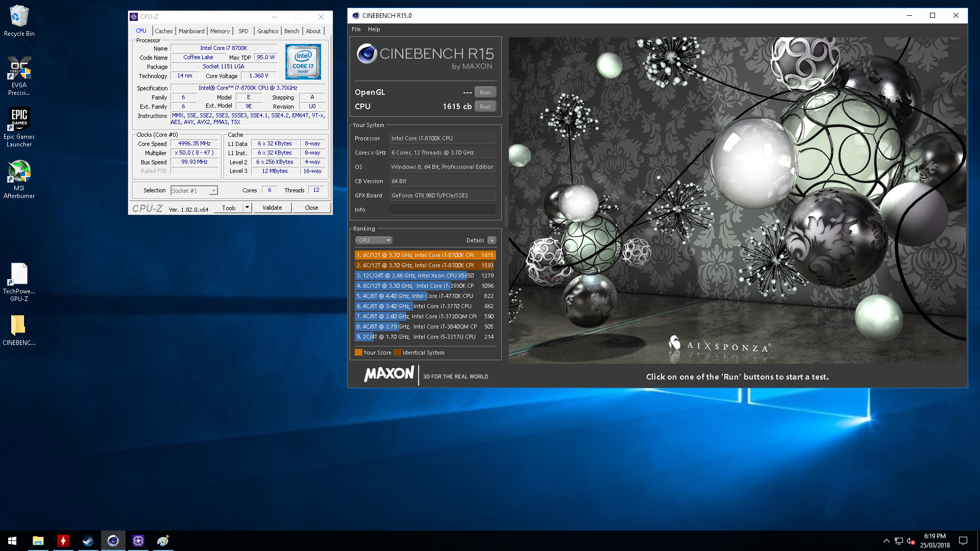Run the OpenGL benchmark
Screen dimensions: 980x551
tap(485, 92)
